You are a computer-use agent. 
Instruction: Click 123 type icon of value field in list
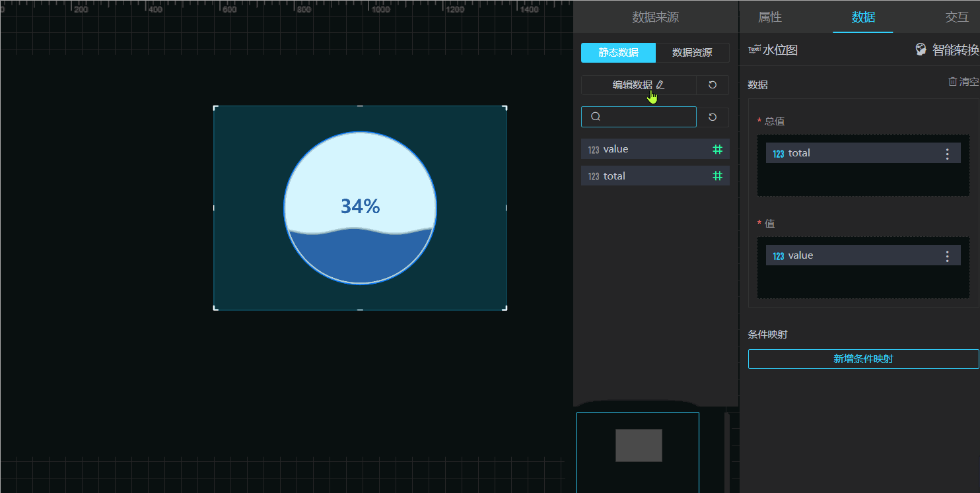(594, 150)
